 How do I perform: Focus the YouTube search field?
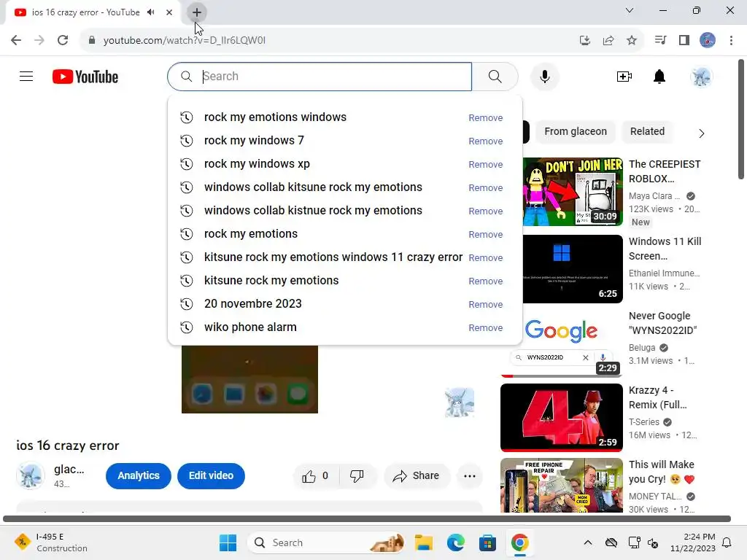[320, 77]
